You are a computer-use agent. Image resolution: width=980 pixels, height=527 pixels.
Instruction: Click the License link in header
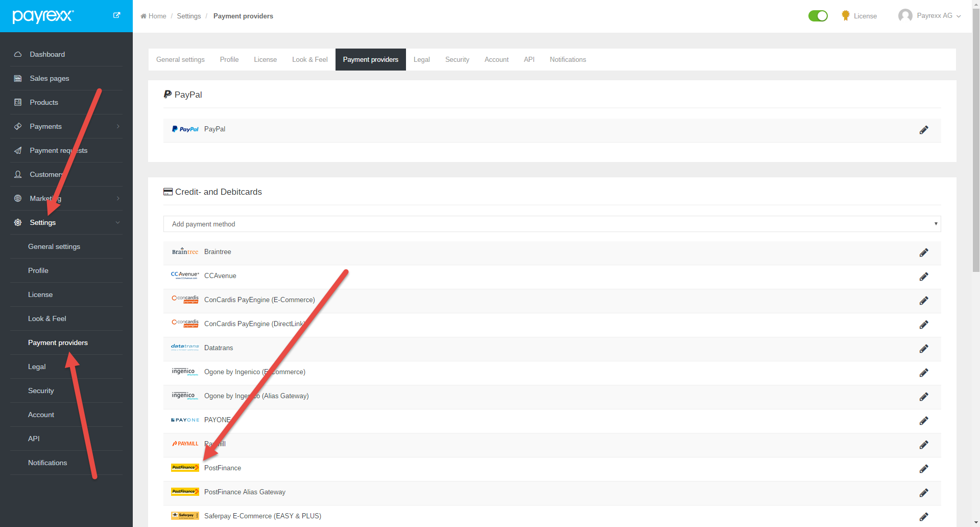[x=865, y=16]
